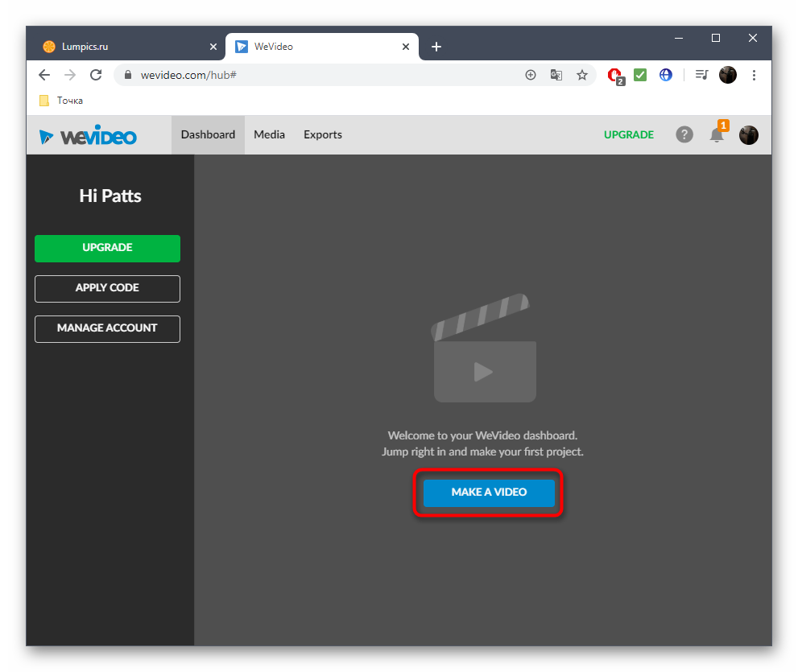Bookmark the page with the star icon
This screenshot has width=798, height=672.
click(x=581, y=76)
